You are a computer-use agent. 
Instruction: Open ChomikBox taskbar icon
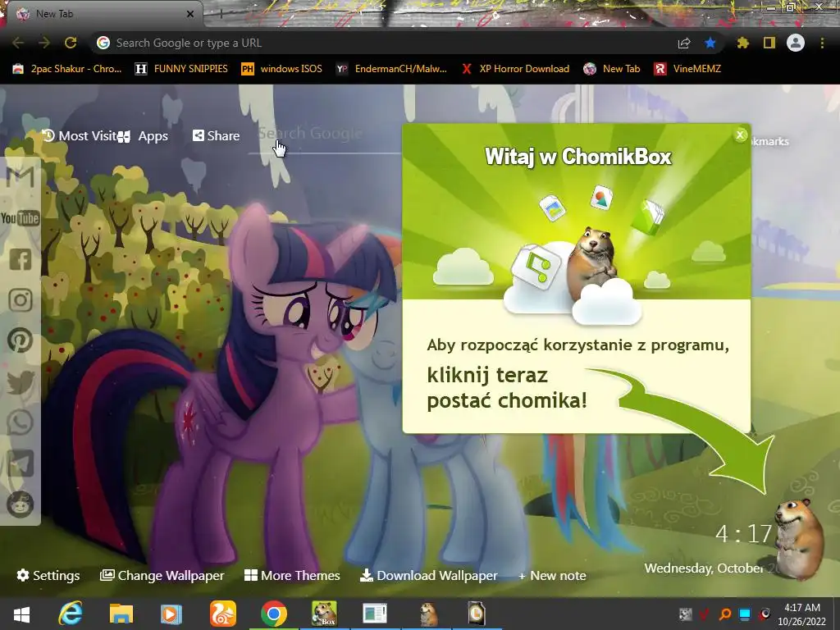point(324,614)
